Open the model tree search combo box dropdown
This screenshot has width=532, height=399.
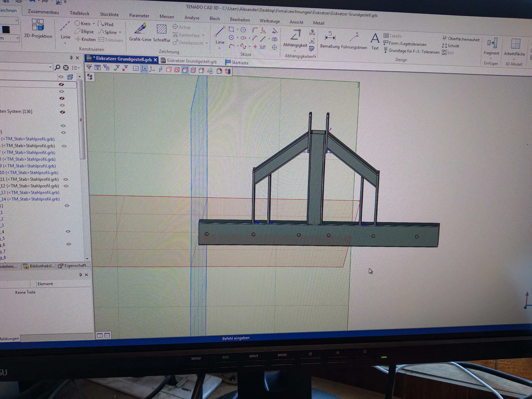pyautogui.click(x=50, y=67)
